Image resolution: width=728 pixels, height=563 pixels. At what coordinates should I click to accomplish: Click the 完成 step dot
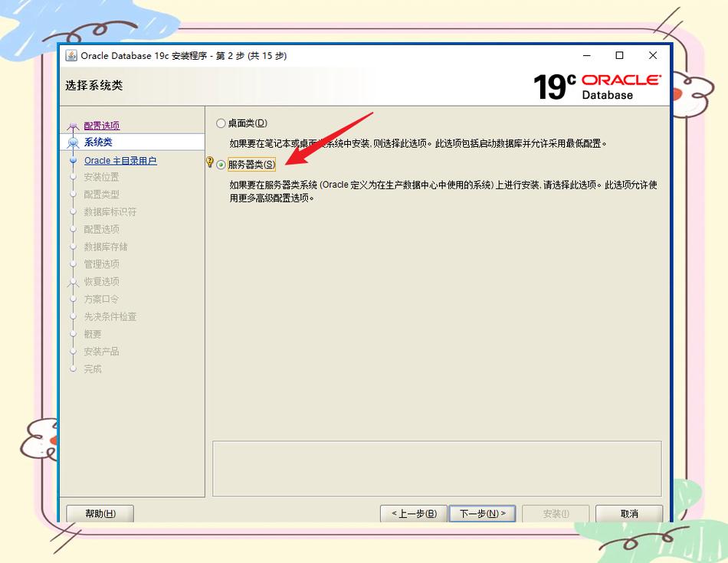[74, 368]
